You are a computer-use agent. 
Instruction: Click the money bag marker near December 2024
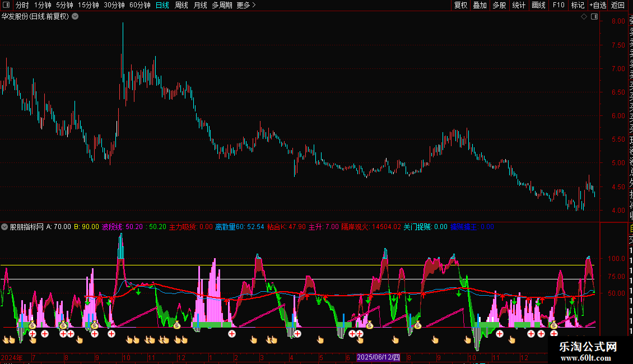[x=177, y=324]
